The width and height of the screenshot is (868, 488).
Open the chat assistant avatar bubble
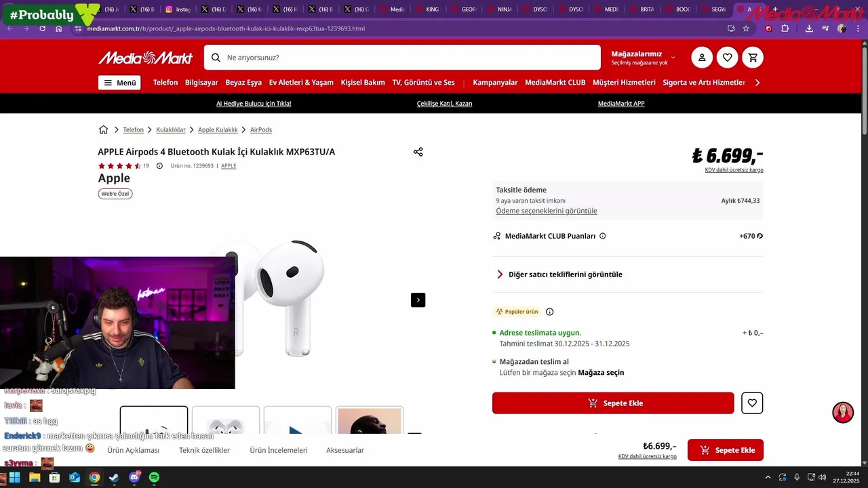(843, 412)
